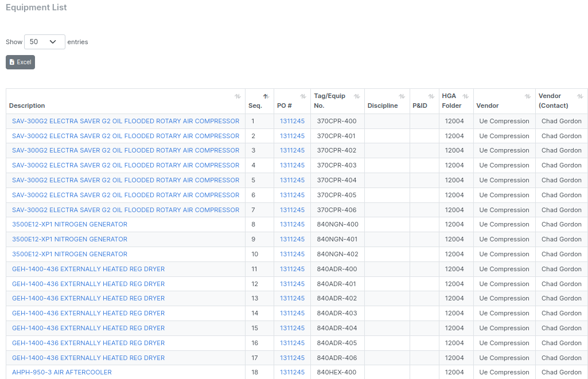
Task: Open the entries-per-page dropdown showing 50
Action: coord(45,42)
